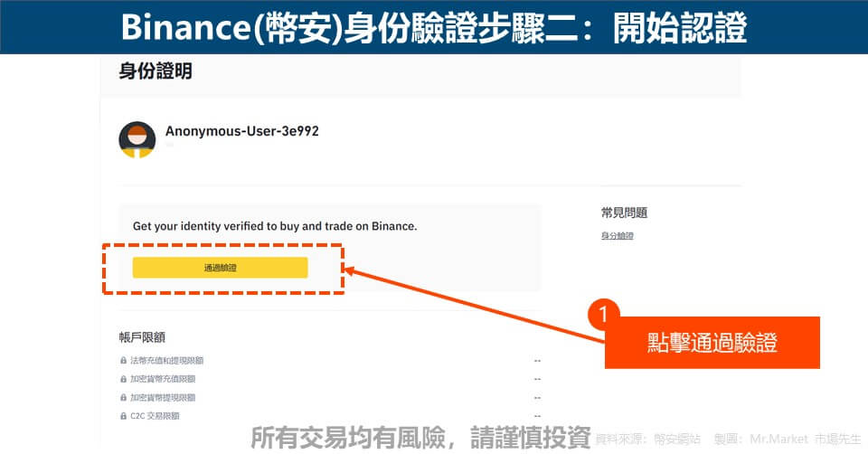Click the lock icon beside 加密貨幣充值限額

[x=124, y=379]
